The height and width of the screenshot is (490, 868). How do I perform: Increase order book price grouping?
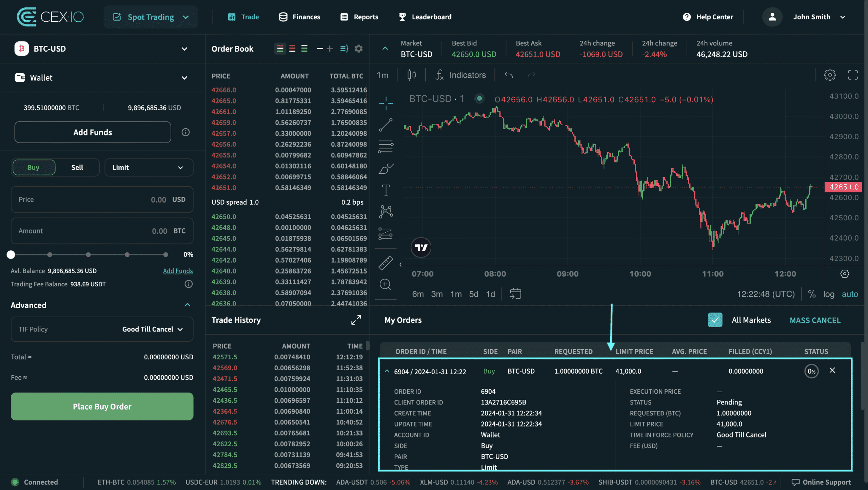(x=330, y=49)
